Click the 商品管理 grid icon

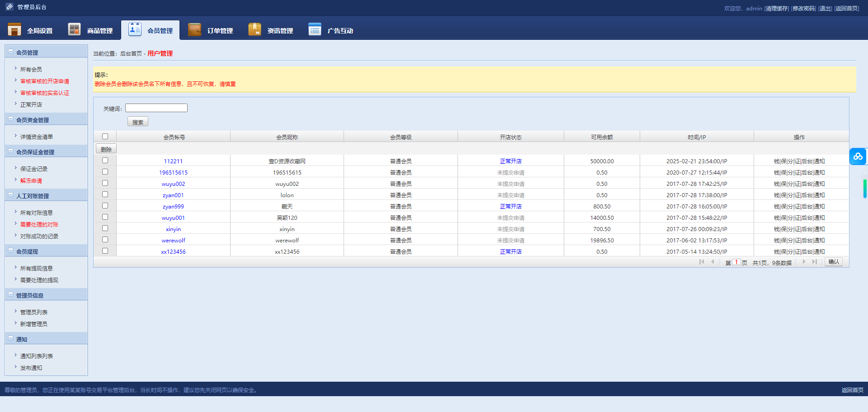point(74,29)
